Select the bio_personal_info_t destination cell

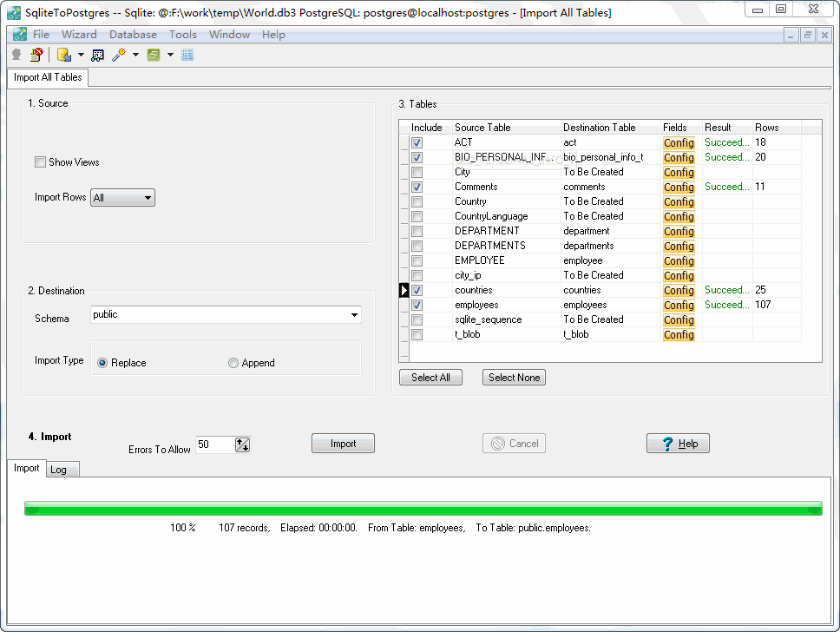click(610, 158)
